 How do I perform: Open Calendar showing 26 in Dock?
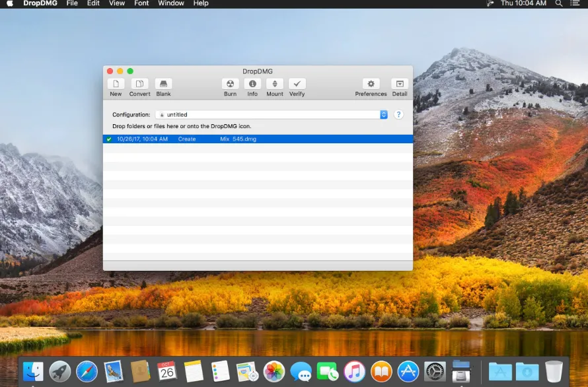[167, 371]
